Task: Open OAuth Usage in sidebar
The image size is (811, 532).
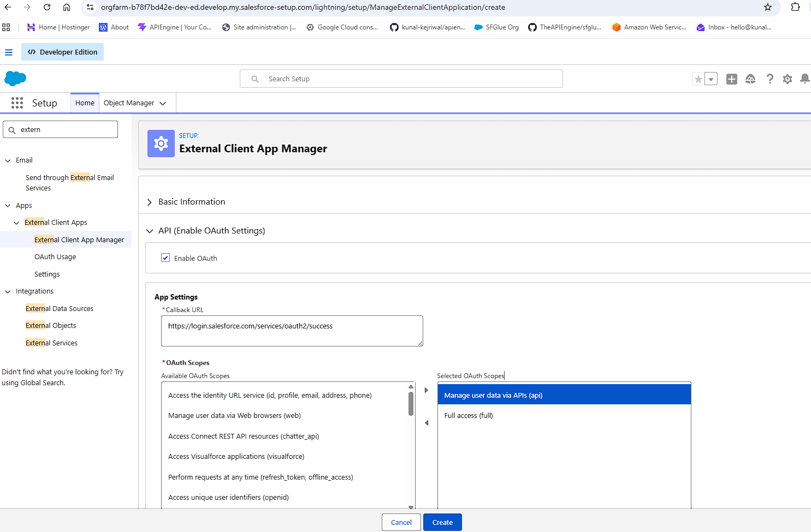Action: point(55,256)
